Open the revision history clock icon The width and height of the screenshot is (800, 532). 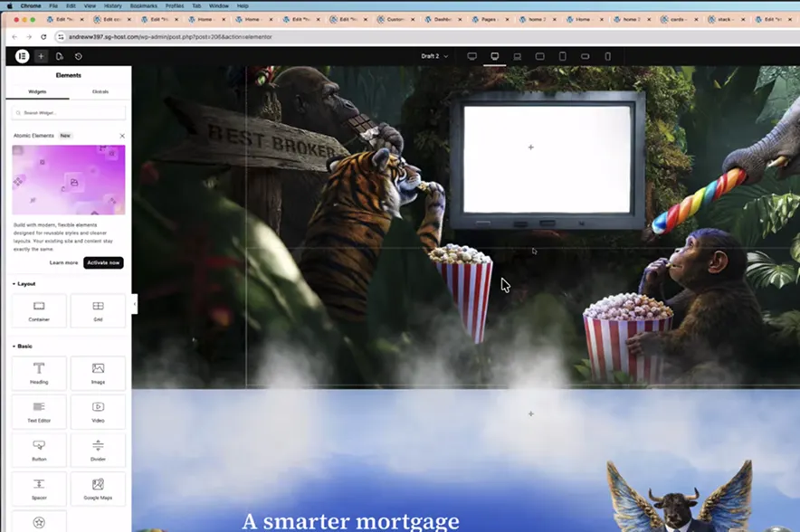78,56
